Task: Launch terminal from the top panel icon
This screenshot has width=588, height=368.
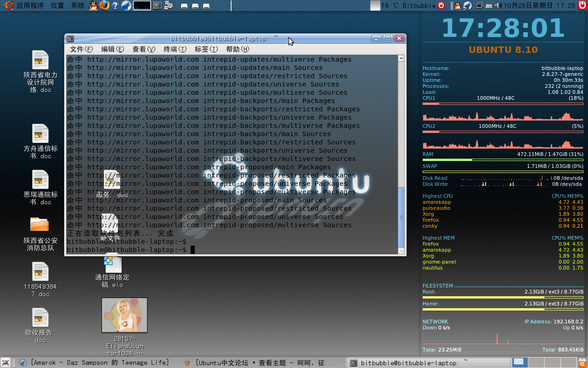Action: [x=158, y=6]
